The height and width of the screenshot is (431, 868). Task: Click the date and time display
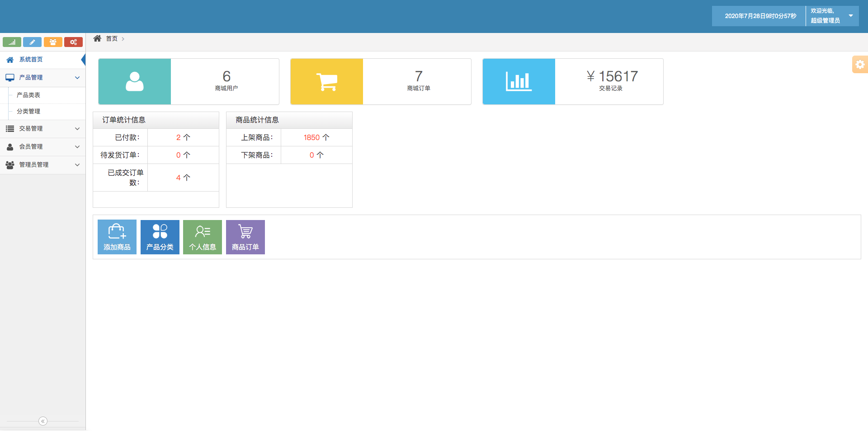click(760, 16)
